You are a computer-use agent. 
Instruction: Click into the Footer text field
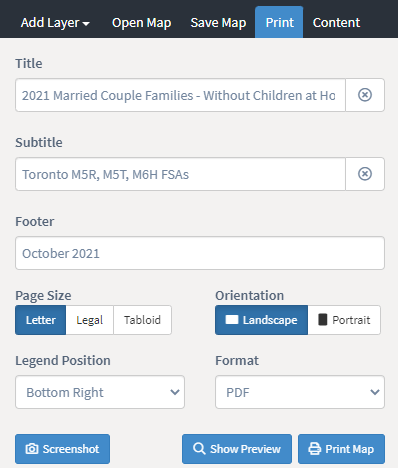[200, 253]
